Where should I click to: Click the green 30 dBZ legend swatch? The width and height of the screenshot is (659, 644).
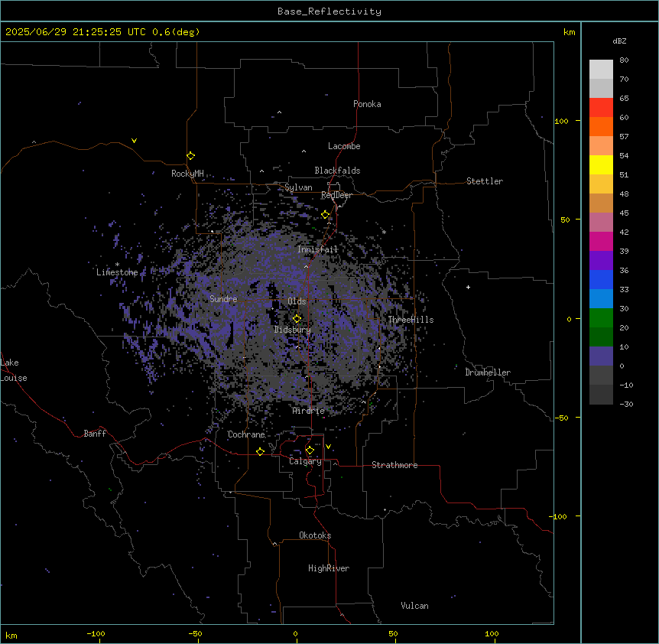[x=601, y=318]
